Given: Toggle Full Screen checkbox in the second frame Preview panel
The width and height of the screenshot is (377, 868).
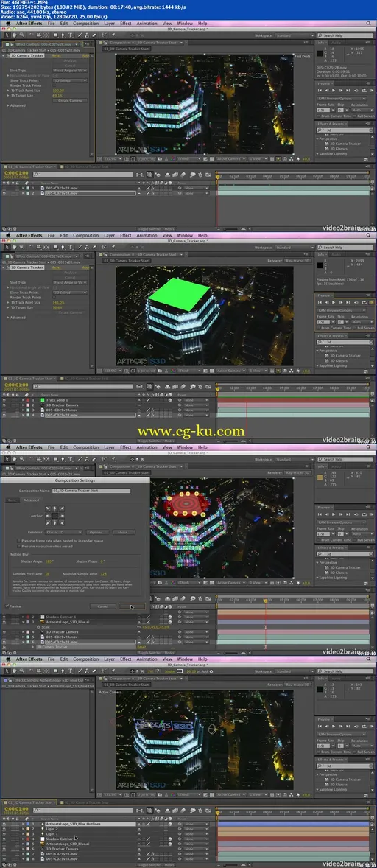Looking at the screenshot, I should pyautogui.click(x=354, y=329).
